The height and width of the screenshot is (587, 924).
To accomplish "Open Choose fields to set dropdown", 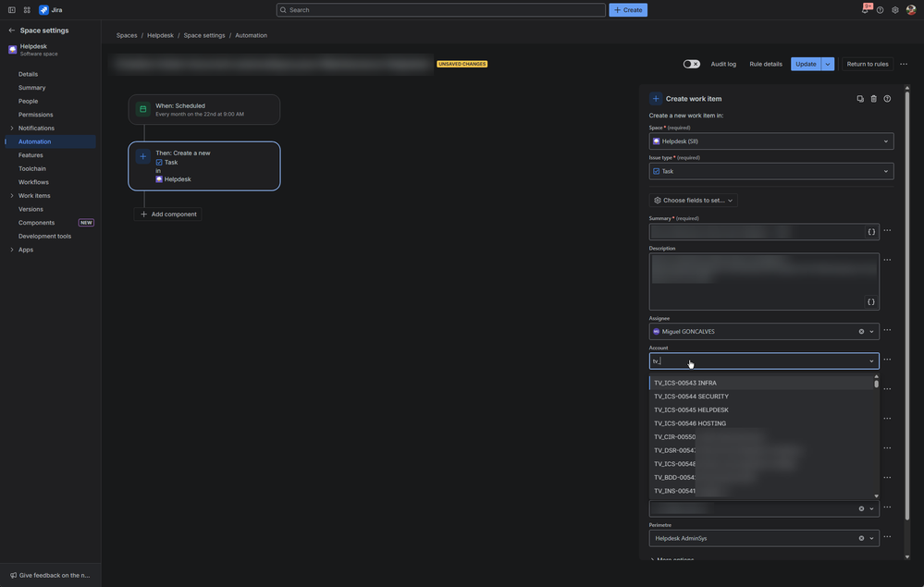I will click(693, 201).
